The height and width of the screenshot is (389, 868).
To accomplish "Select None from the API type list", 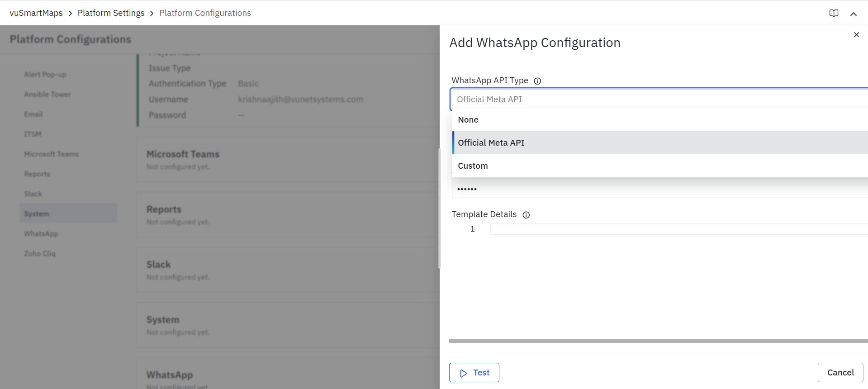I will pyautogui.click(x=468, y=120).
